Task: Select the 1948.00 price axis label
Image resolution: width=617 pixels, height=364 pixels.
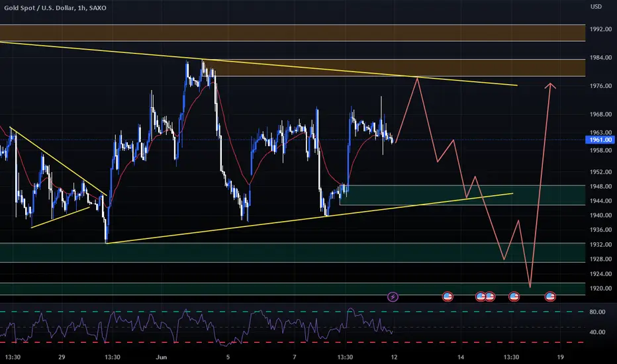Action: [x=600, y=186]
